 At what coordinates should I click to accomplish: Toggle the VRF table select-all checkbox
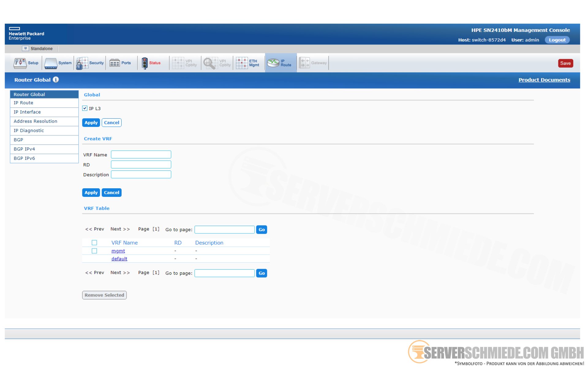(x=94, y=243)
